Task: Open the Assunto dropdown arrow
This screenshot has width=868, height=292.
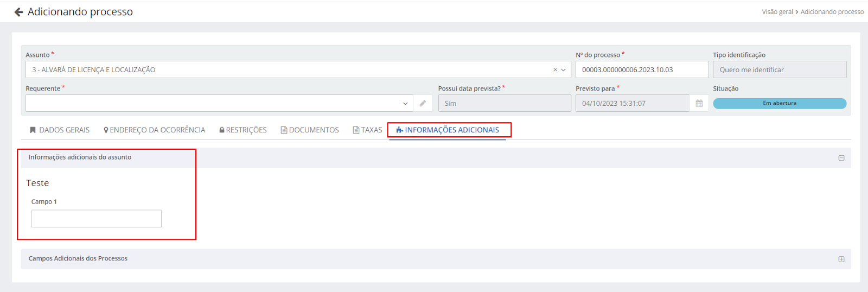Action: coord(564,70)
